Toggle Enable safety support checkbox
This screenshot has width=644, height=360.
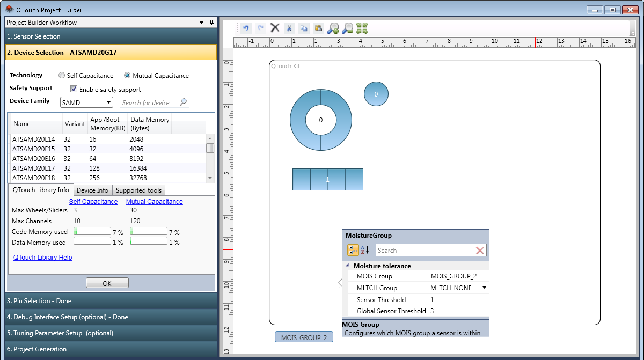point(74,90)
